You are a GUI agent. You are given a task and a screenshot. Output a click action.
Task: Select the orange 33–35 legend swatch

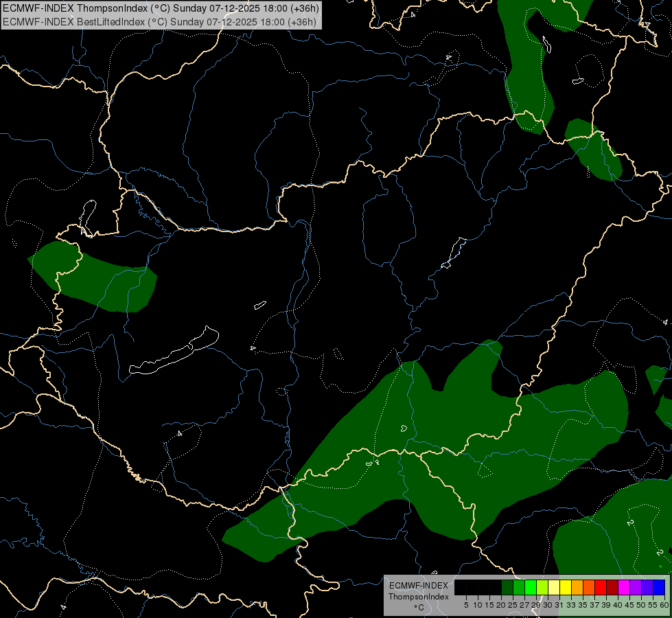(x=577, y=587)
